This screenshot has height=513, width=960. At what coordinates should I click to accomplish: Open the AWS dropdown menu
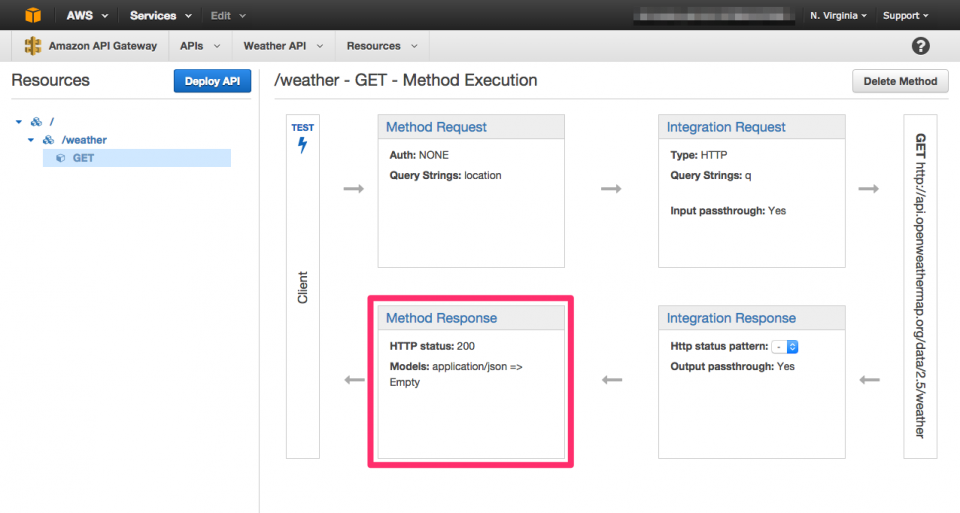click(87, 15)
